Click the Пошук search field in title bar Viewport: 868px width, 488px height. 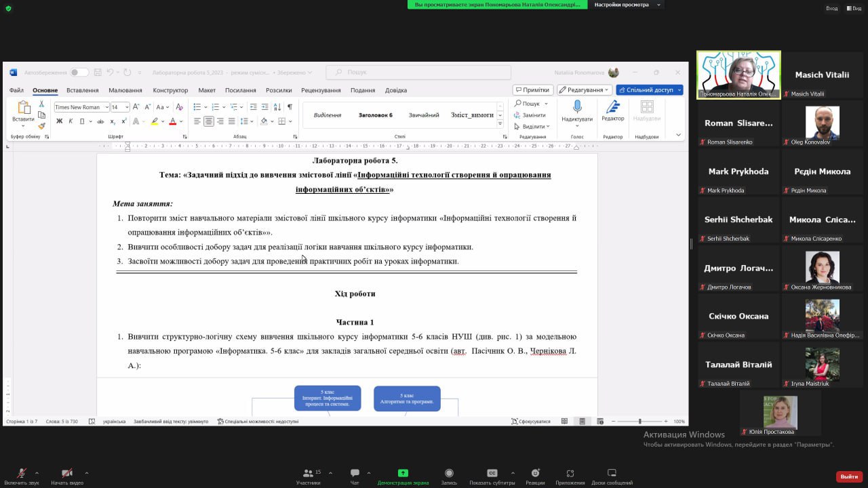click(418, 73)
